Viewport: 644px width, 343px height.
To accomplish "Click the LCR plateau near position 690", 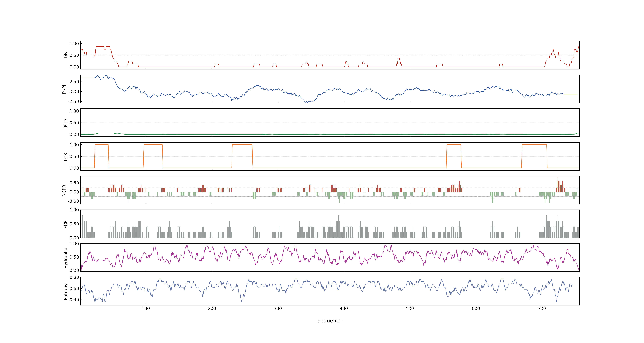I will click(534, 145).
